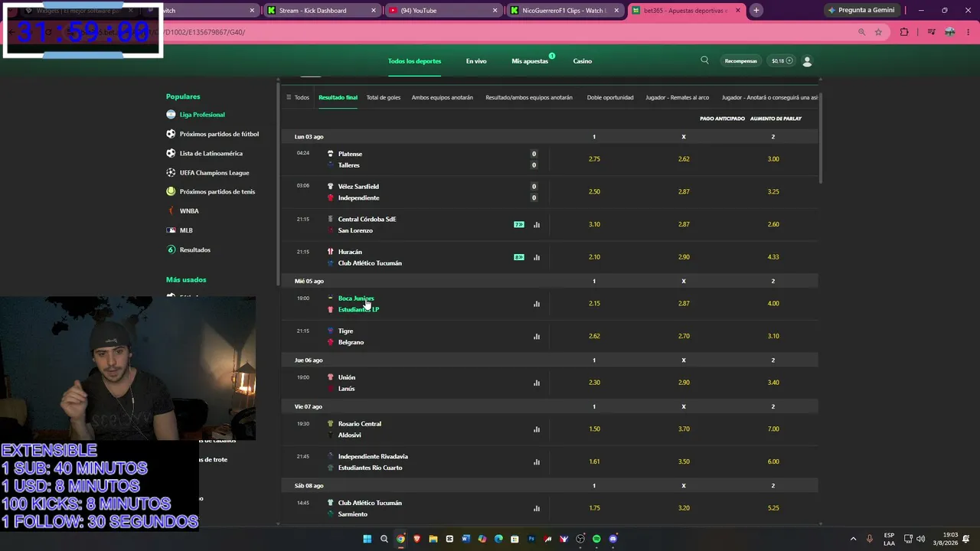Open Brave browser from the taskbar
Image resolution: width=980 pixels, height=551 pixels.
416,539
